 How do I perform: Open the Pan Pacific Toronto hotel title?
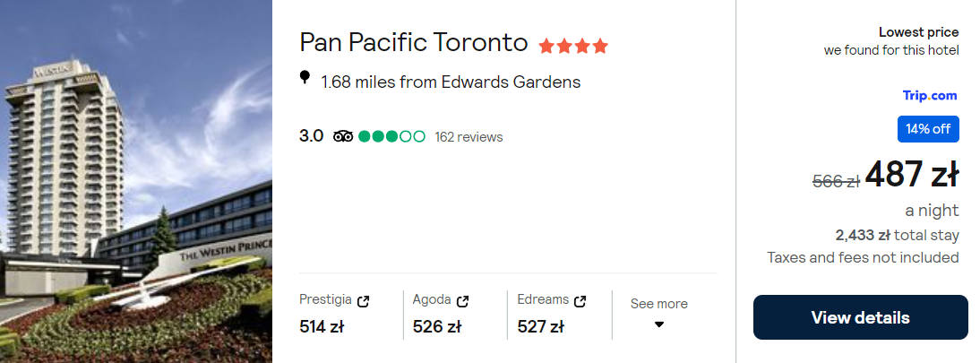[413, 42]
